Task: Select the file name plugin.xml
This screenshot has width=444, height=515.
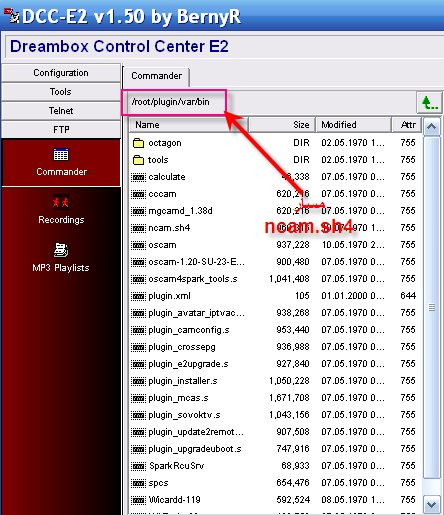Action: pos(169,296)
